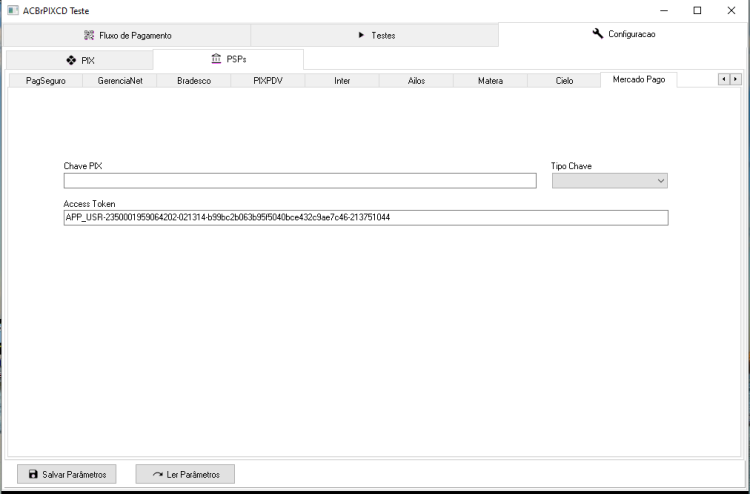The width and height of the screenshot is (750, 494).
Task: Click the curved arrow icon on Ler Parâmetros
Action: tap(158, 474)
